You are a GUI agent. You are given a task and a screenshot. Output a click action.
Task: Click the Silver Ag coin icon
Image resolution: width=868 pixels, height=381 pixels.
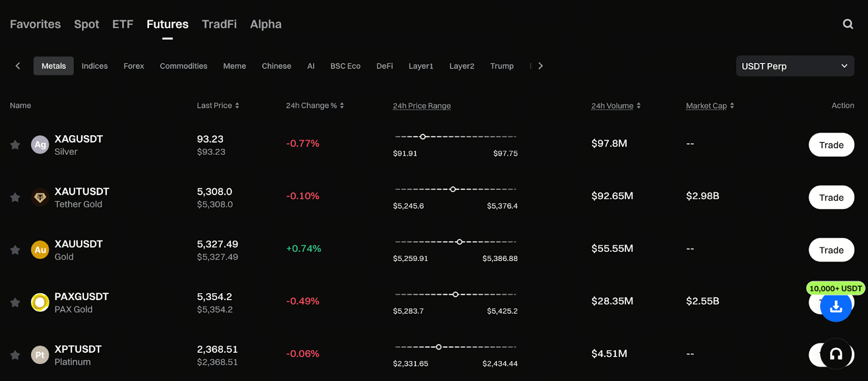tap(40, 144)
